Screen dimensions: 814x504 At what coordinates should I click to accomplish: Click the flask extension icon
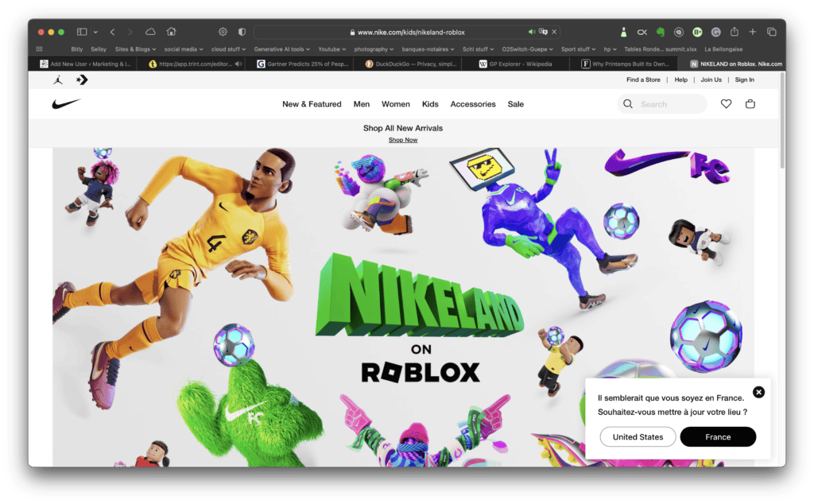623,32
